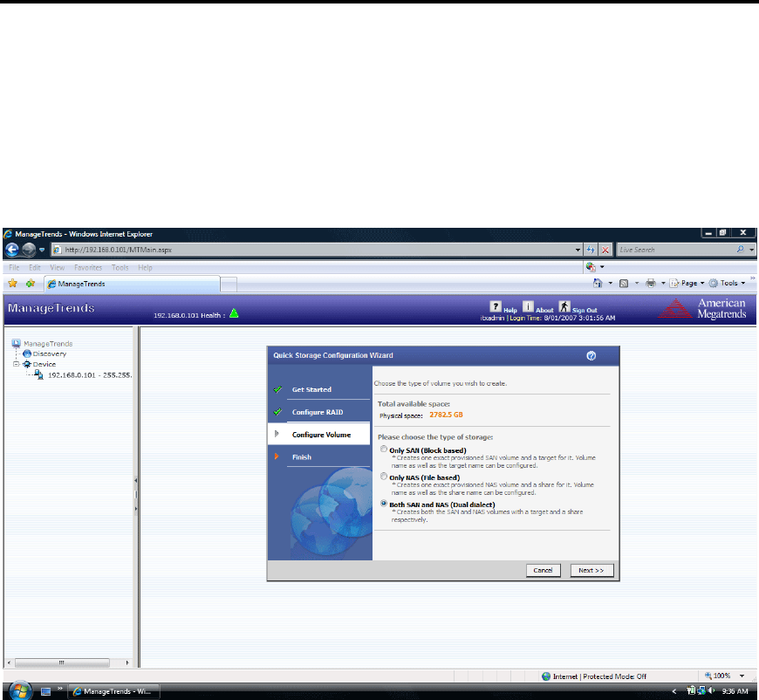Screen dimensions: 759x700
Task: Expand the address bar history dropdown
Action: [578, 250]
